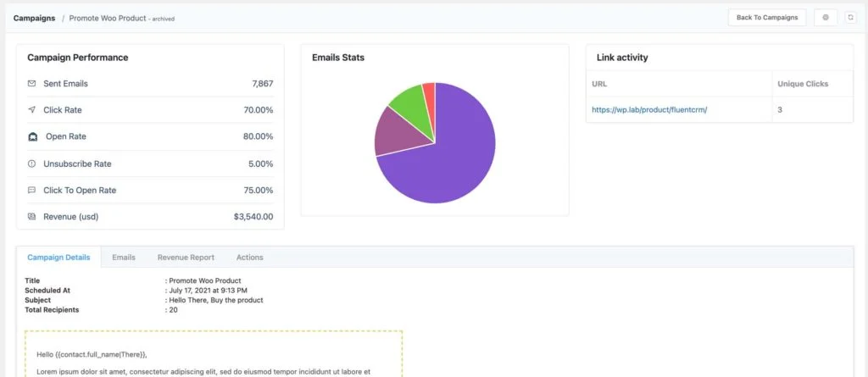Click the title value Promote Woo Product in details
The image size is (868, 377).
pyautogui.click(x=205, y=280)
